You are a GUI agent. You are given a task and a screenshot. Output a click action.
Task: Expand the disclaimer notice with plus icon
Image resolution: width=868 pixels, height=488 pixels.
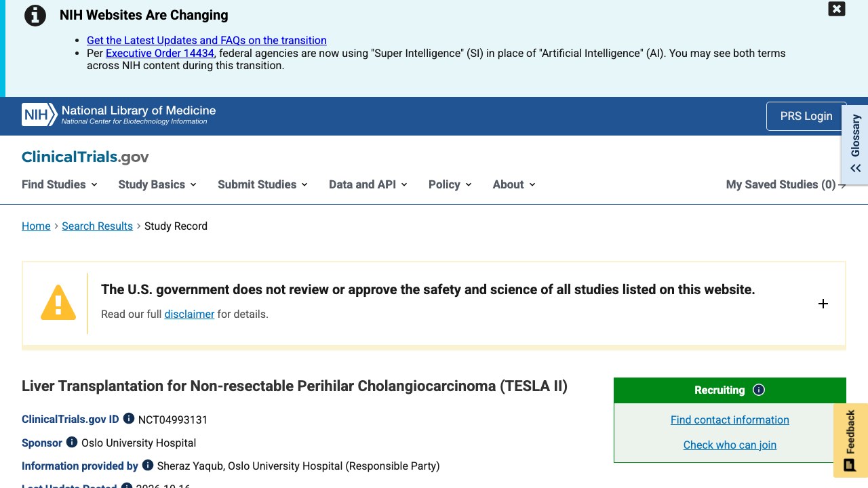pos(823,304)
